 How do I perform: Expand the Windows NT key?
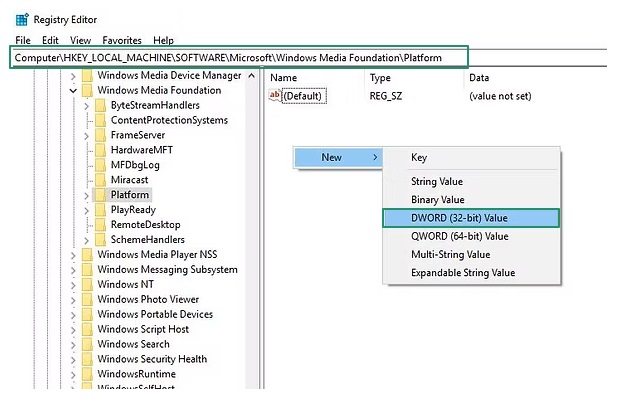(73, 285)
